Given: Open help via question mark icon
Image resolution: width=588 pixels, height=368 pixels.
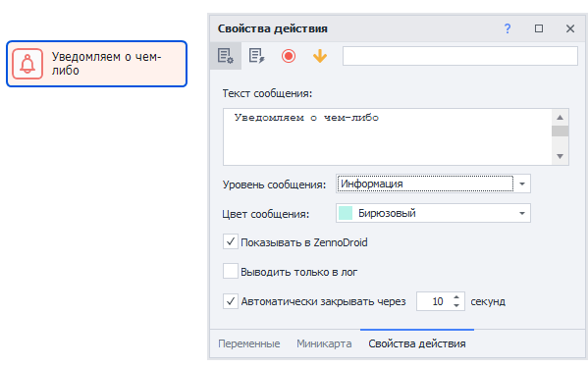Looking at the screenshot, I should click(x=508, y=28).
